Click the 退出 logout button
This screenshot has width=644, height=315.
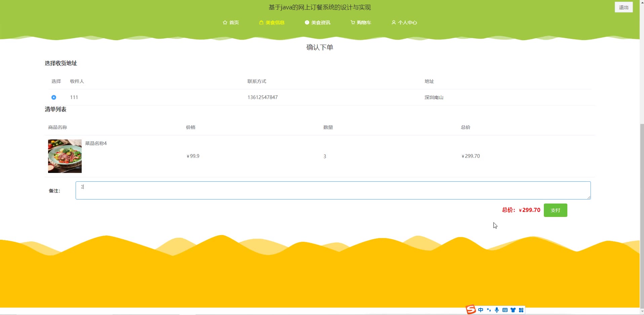624,7
